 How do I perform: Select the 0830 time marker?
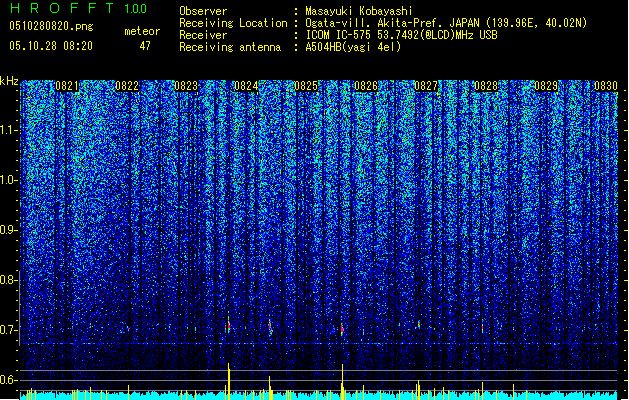(606, 86)
